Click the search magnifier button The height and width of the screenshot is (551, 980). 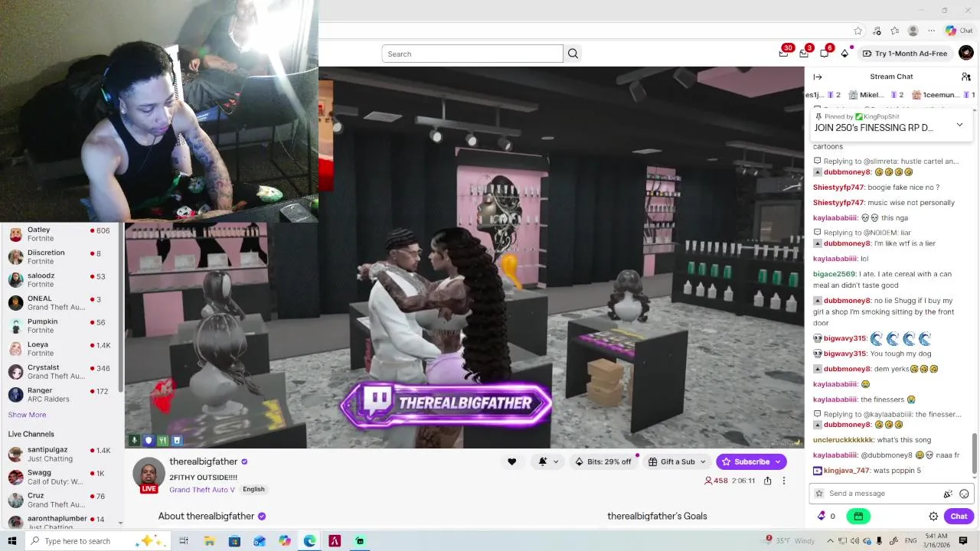[x=573, y=54]
